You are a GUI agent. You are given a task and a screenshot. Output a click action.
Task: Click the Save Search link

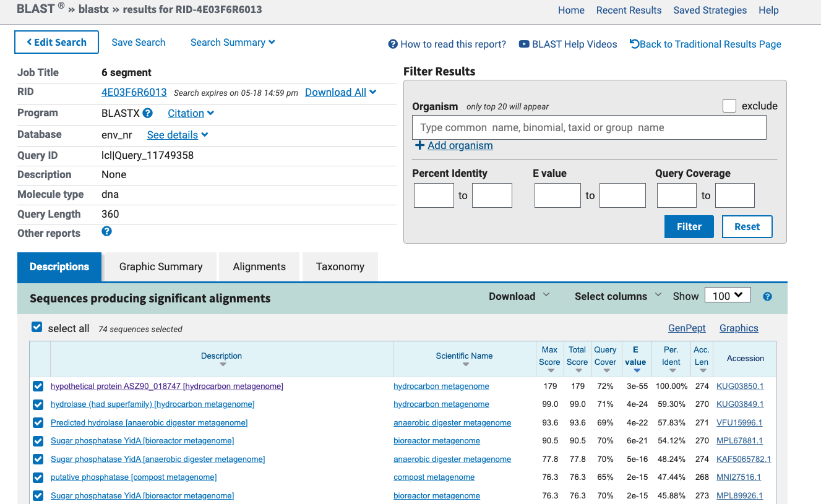pyautogui.click(x=139, y=42)
